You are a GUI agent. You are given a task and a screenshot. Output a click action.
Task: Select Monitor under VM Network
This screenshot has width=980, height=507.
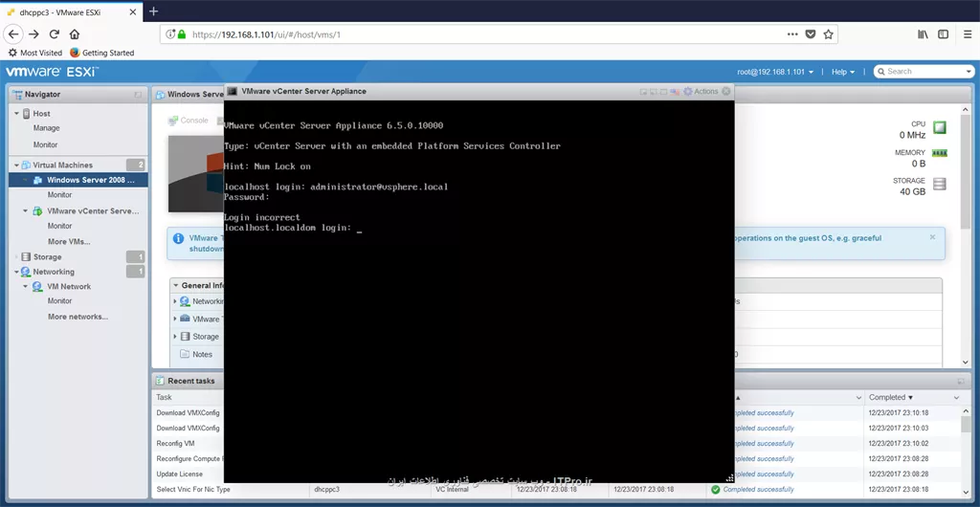click(x=60, y=301)
